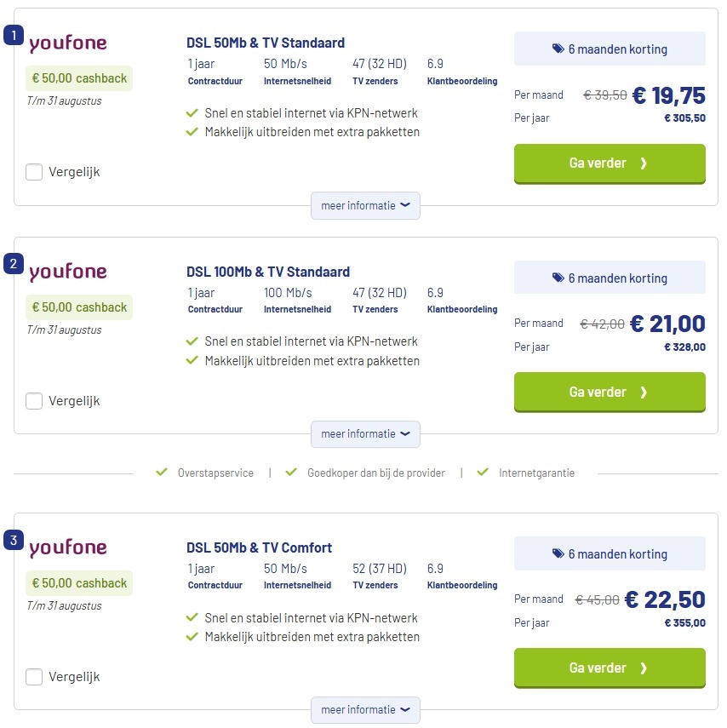This screenshot has height=728, width=727.
Task: Tick Vergelijk for DSL 50Mb & TV Standaard
Action: coord(34,172)
